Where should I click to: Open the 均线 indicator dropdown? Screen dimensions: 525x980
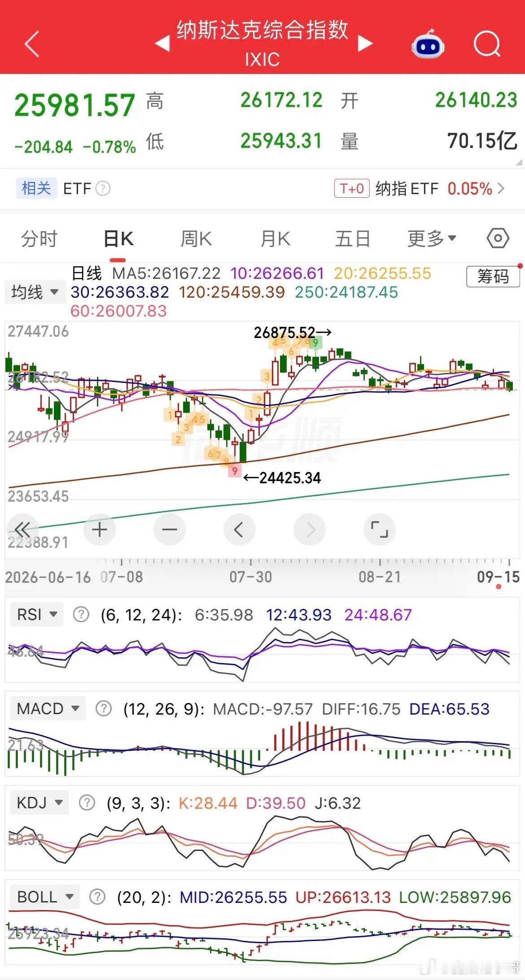pos(35,292)
